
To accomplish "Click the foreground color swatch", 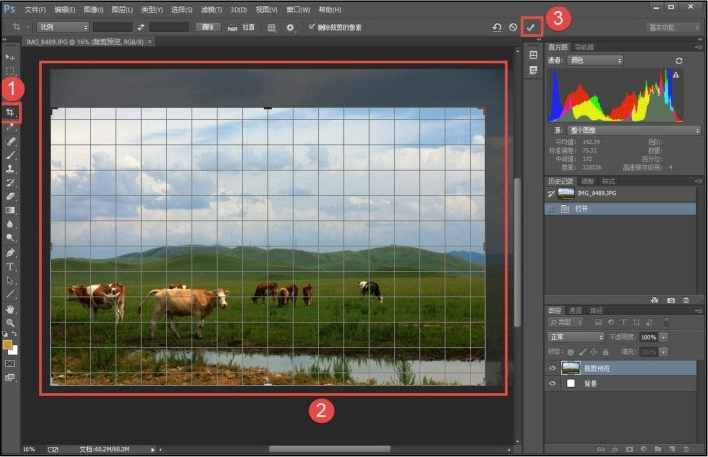I will click(x=8, y=343).
